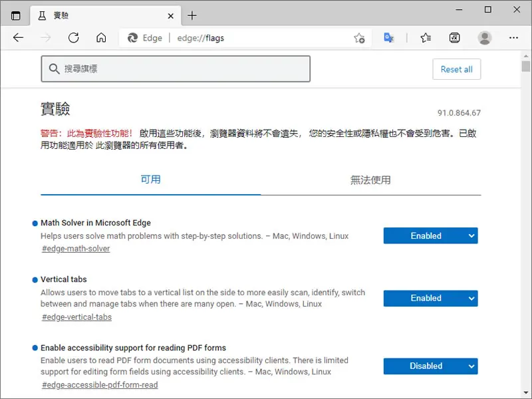This screenshot has width=532, height=399.
Task: Follow the #edge-vertical-tabs link
Action: click(76, 317)
